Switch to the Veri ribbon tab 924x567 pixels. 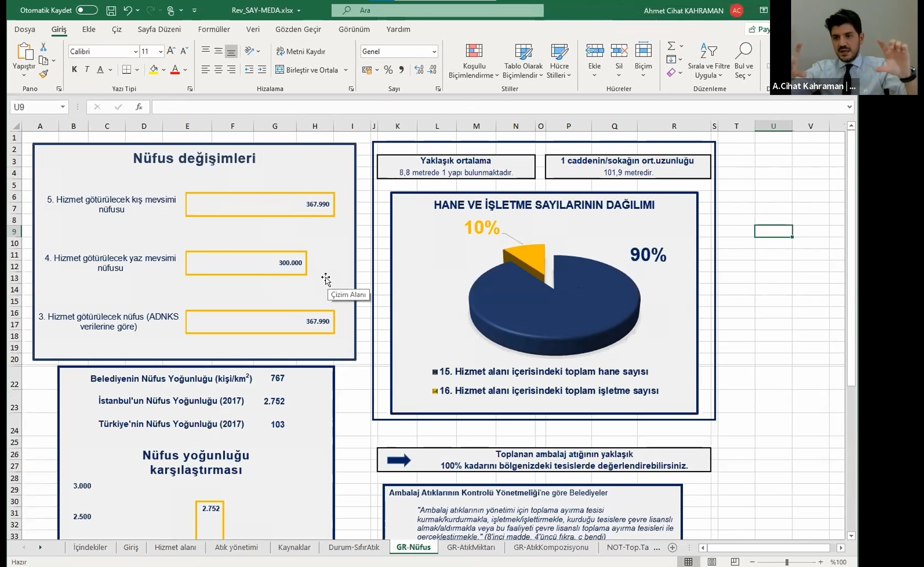pyautogui.click(x=253, y=29)
